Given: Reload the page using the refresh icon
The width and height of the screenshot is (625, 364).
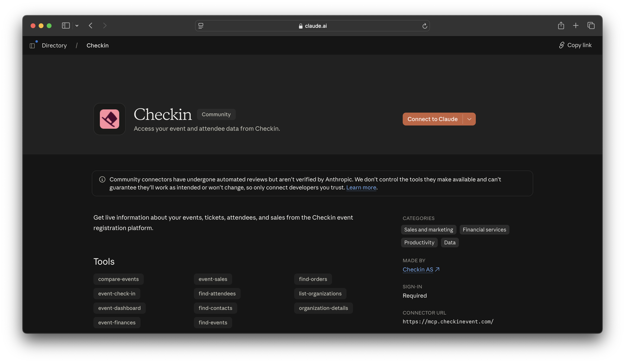Looking at the screenshot, I should click(425, 26).
